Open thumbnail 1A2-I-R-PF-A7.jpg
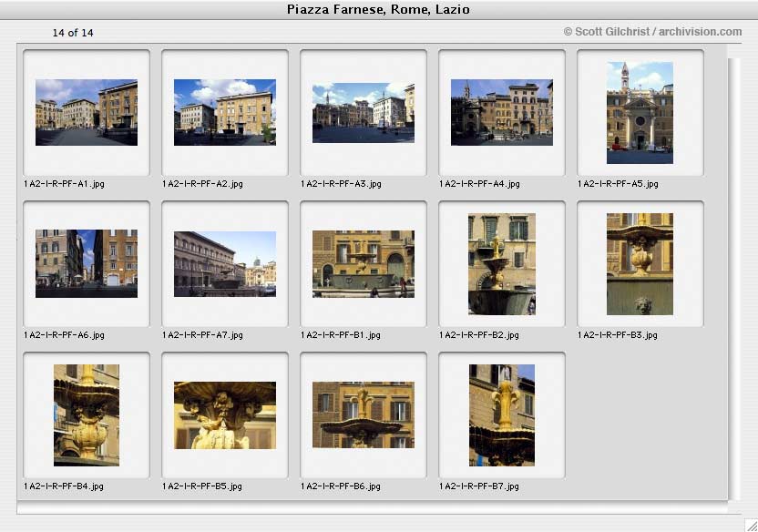This screenshot has width=758, height=532. click(225, 264)
